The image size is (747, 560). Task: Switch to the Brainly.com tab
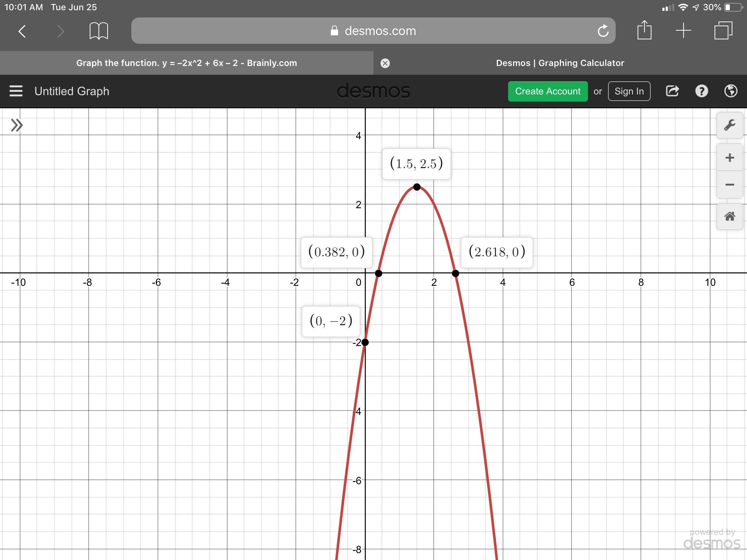(x=186, y=63)
